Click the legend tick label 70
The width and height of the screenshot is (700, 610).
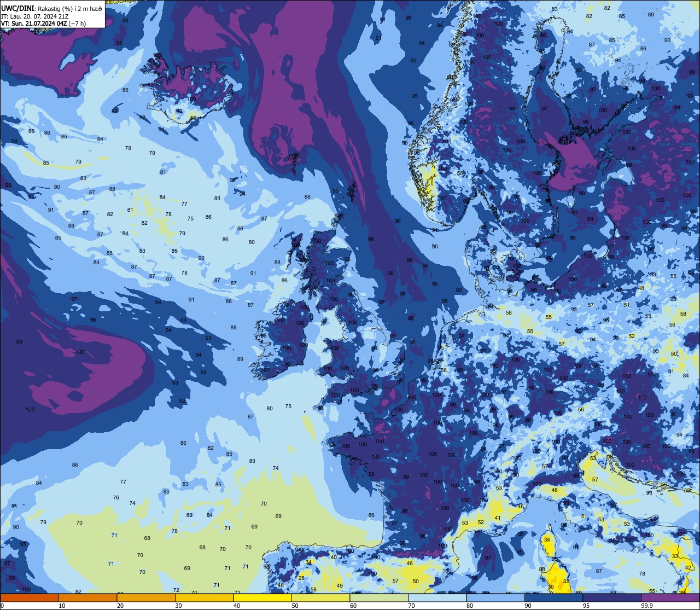pyautogui.click(x=411, y=606)
